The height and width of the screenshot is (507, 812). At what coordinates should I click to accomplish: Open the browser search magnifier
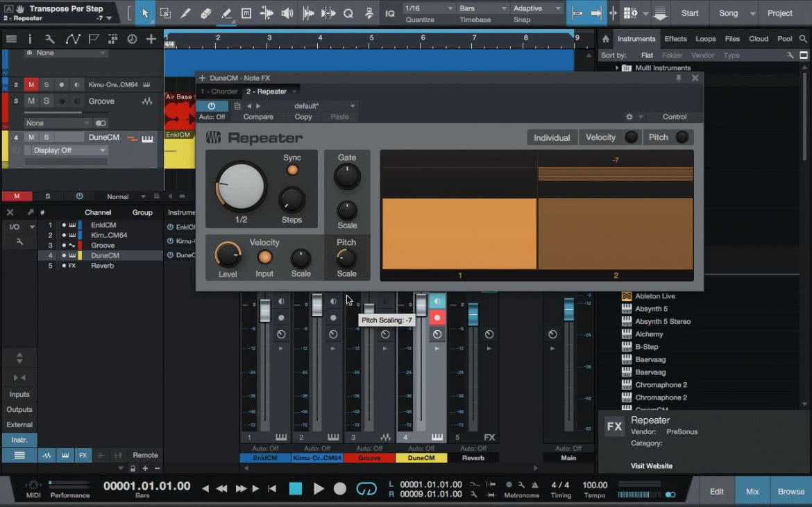[803, 39]
